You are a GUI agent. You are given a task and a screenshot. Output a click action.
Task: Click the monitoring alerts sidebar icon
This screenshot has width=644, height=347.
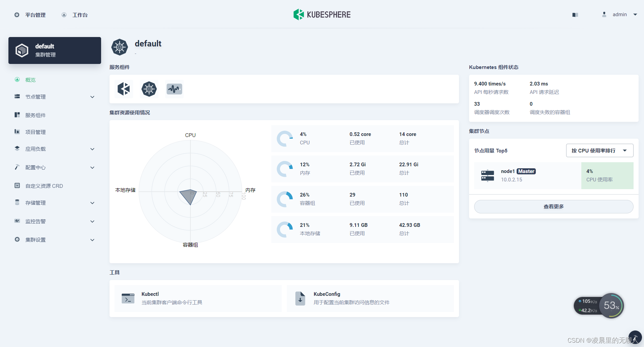(17, 221)
